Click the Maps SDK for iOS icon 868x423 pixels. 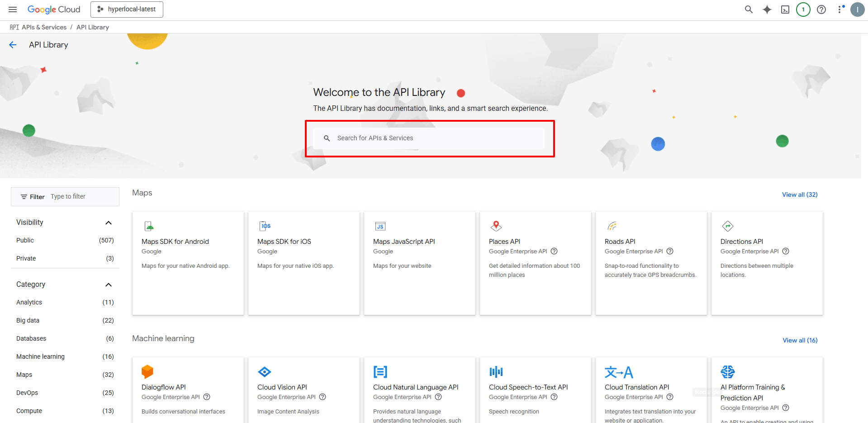click(265, 226)
